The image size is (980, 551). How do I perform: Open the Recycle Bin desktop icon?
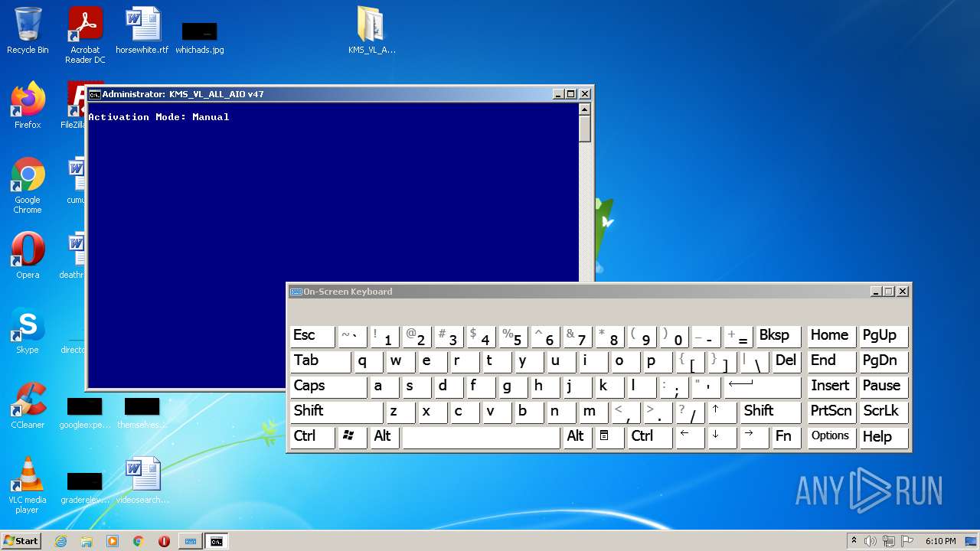click(x=28, y=31)
